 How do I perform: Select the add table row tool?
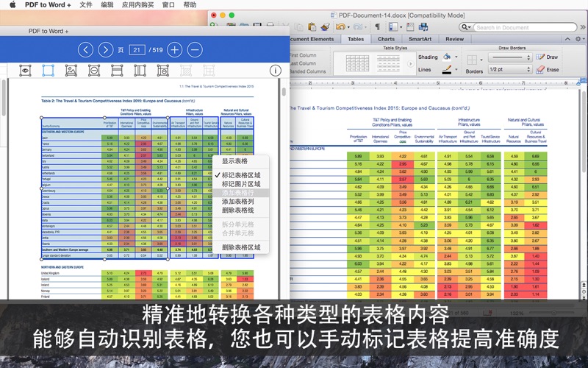click(117, 70)
